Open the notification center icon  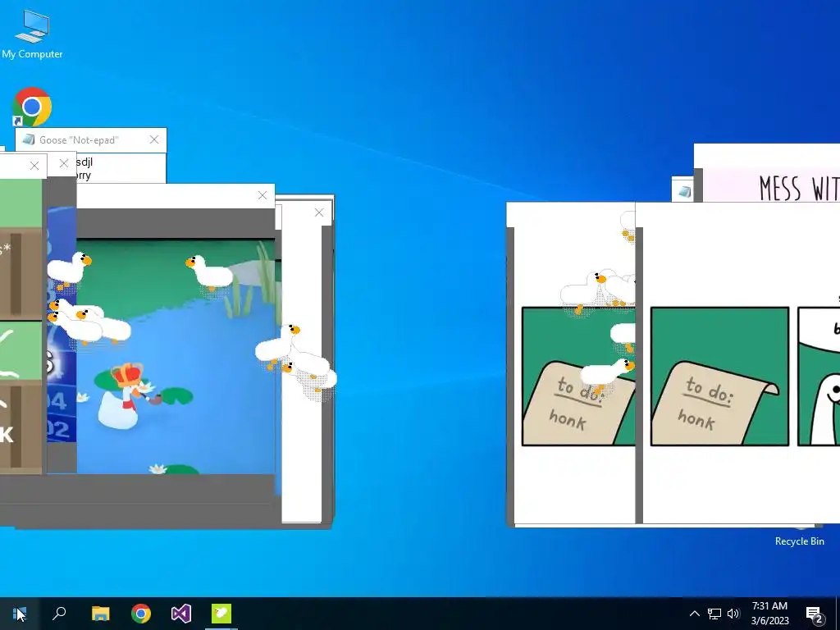[814, 614]
